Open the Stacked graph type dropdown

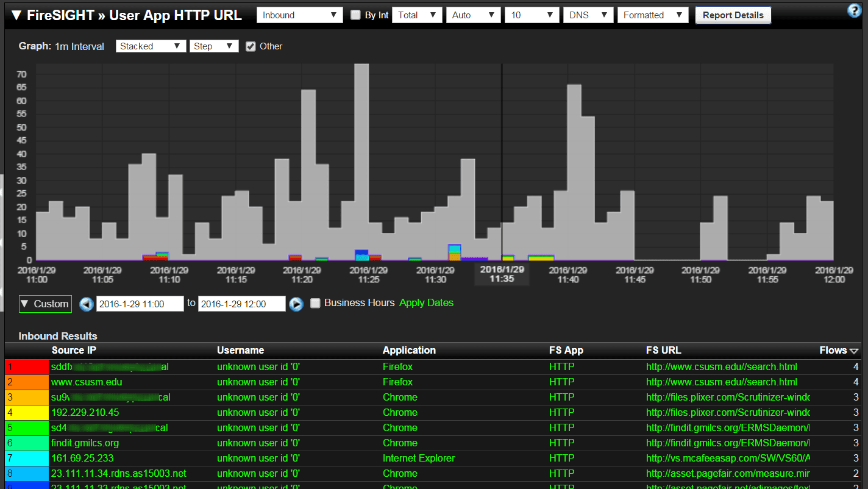pos(151,46)
